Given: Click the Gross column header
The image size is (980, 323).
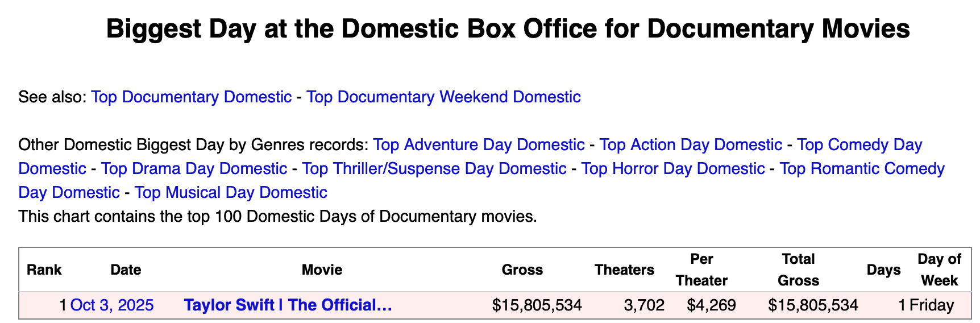Looking at the screenshot, I should (522, 270).
